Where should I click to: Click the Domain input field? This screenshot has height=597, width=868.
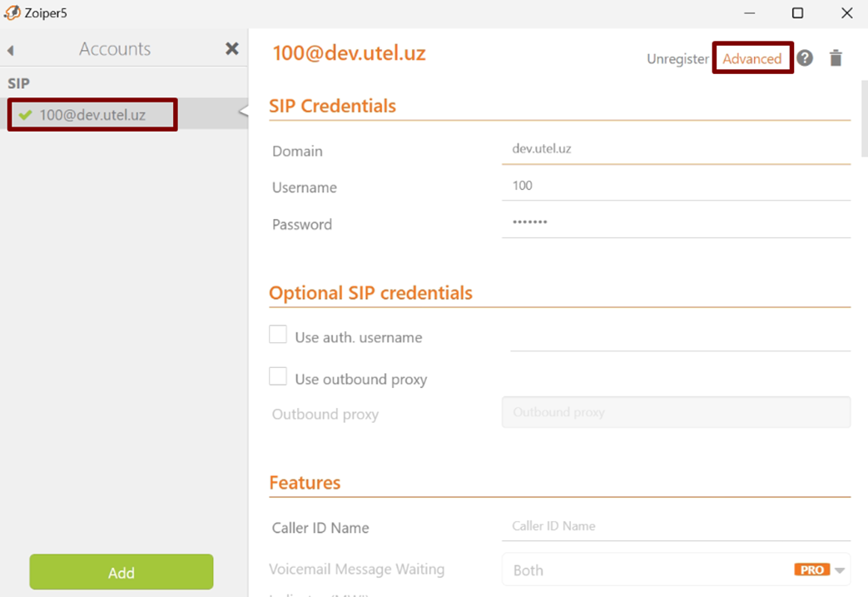point(676,150)
